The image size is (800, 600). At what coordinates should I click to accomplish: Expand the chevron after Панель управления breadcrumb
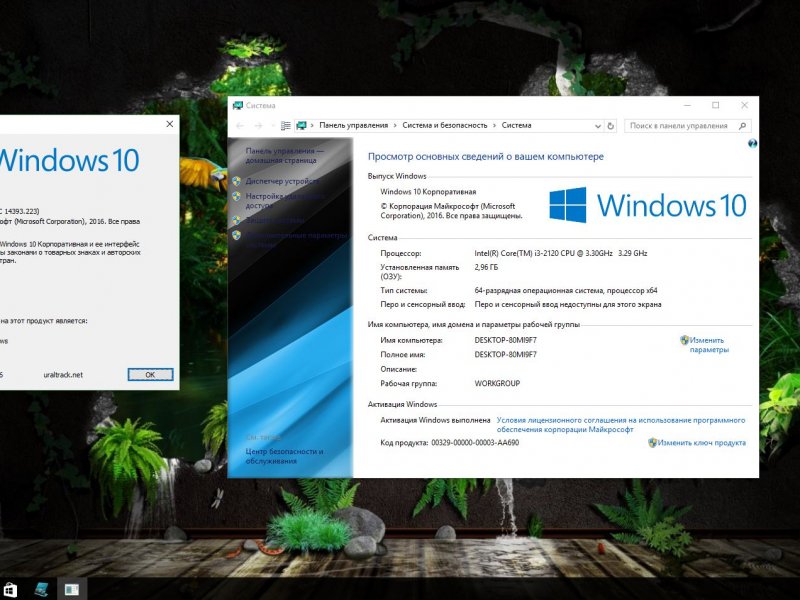tap(395, 126)
